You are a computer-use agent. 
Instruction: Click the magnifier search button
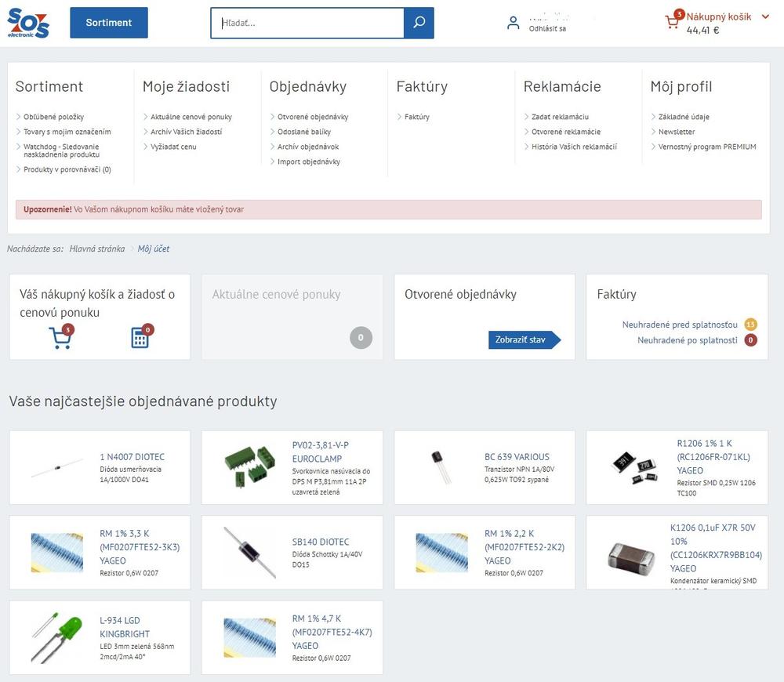(x=419, y=23)
